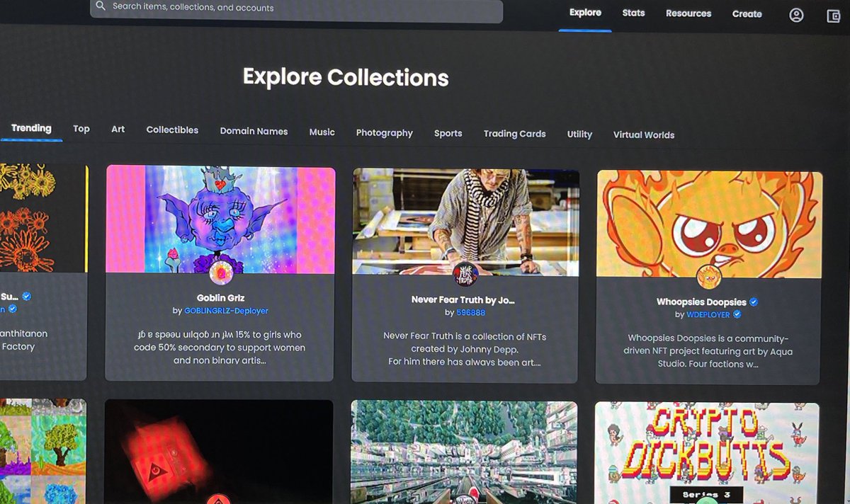The width and height of the screenshot is (850, 504).
Task: Open WDEPLOYER creator link
Action: pos(708,314)
